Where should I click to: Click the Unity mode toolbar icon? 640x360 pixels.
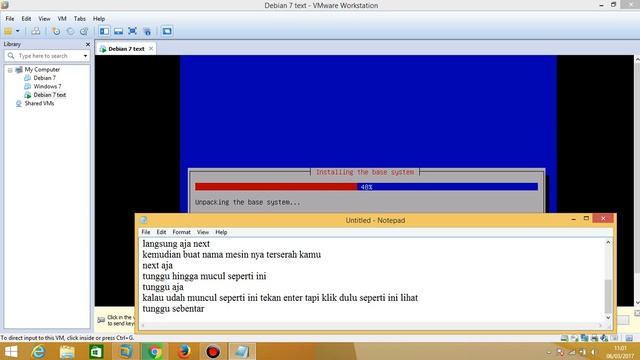[x=147, y=31]
